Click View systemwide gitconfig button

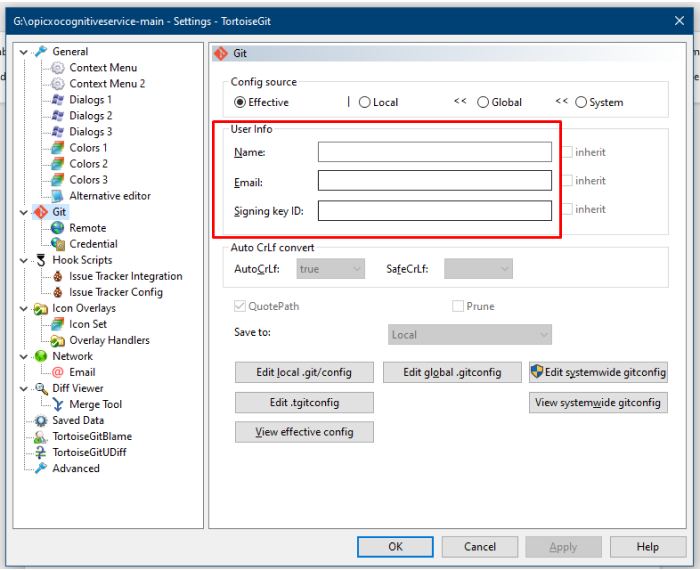coord(598,403)
